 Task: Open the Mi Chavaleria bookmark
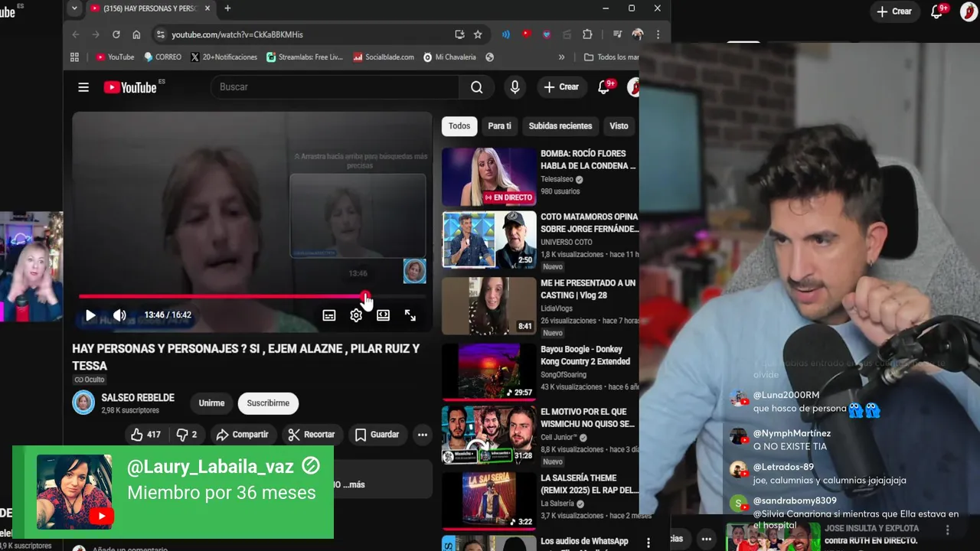(449, 57)
